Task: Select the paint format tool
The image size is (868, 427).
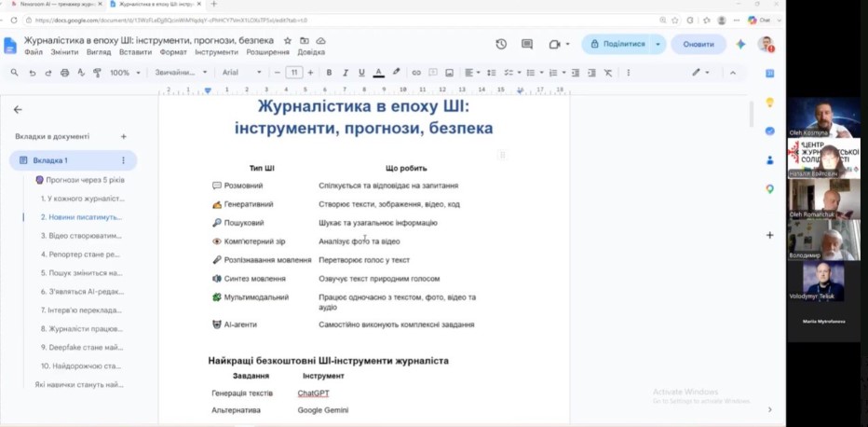Action: [97, 73]
